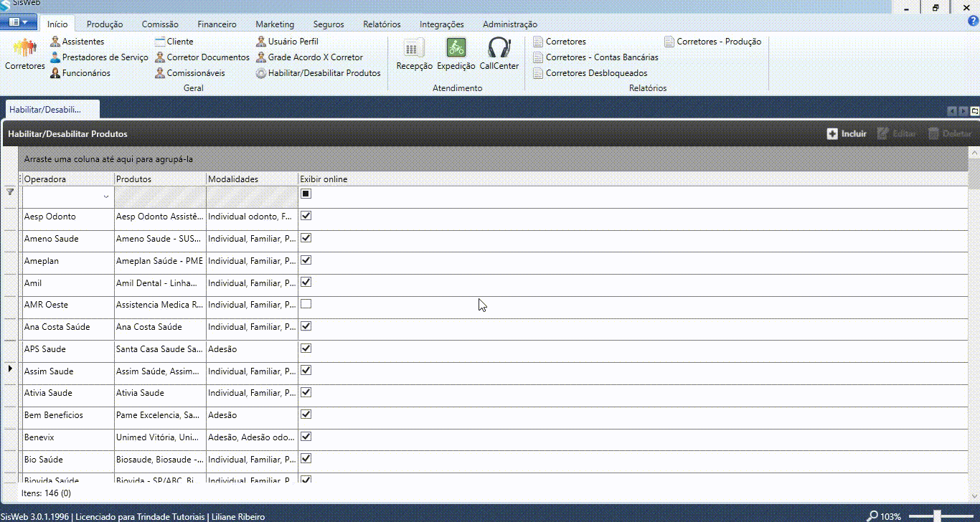The height and width of the screenshot is (522, 980).
Task: Switch to Marketing ribbon tab
Action: click(x=275, y=24)
